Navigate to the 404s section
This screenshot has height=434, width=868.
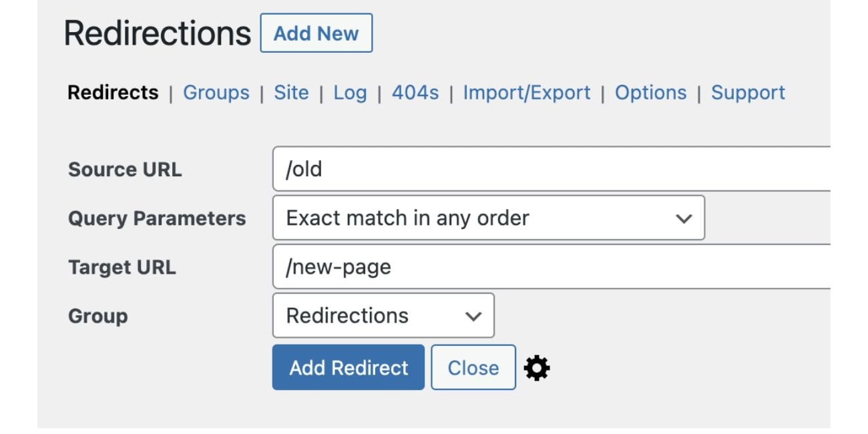click(416, 93)
